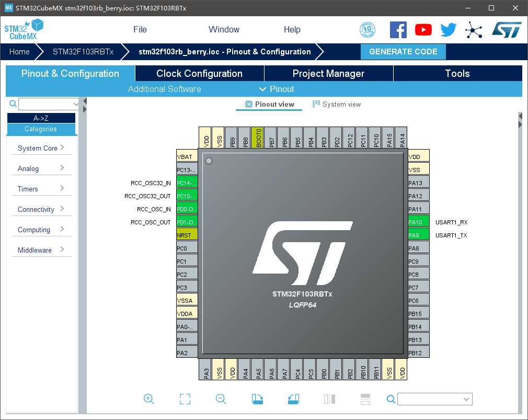Open the ST YouTube channel icon
The image size is (528, 420).
423,30
